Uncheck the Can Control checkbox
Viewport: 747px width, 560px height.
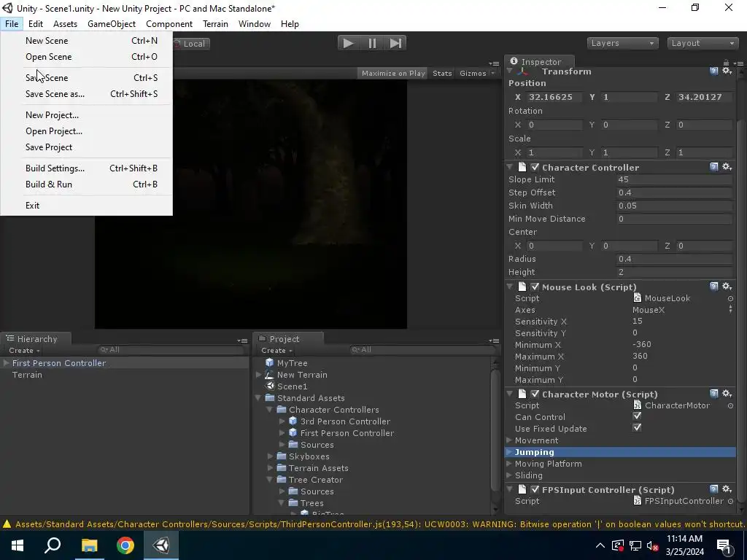pyautogui.click(x=637, y=416)
